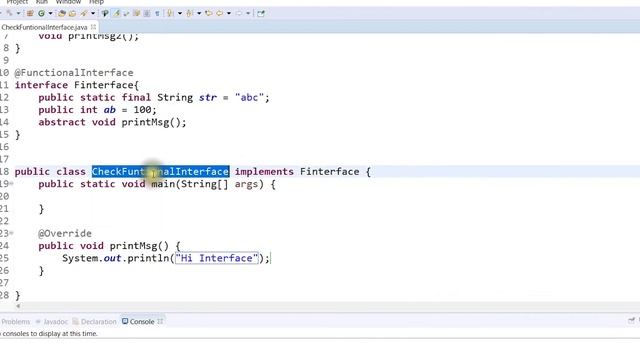This screenshot has width=640, height=360.
Task: Close the Console view tab
Action: (x=160, y=322)
